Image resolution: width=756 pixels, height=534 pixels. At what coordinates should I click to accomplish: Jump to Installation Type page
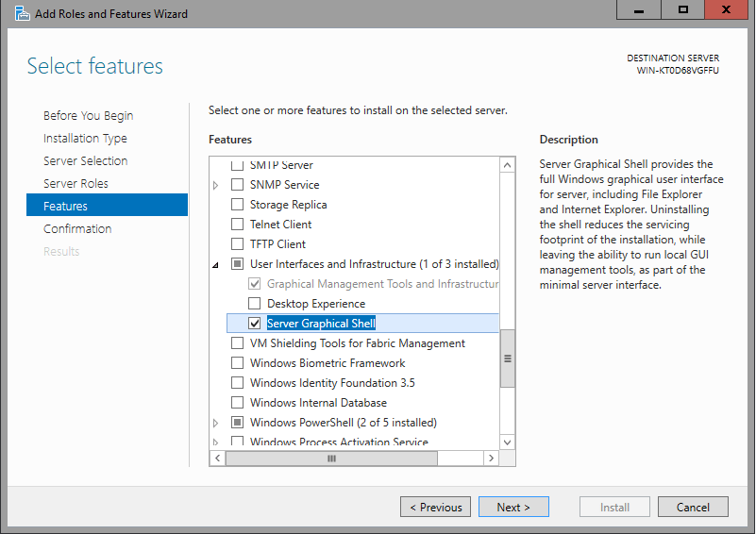point(85,139)
